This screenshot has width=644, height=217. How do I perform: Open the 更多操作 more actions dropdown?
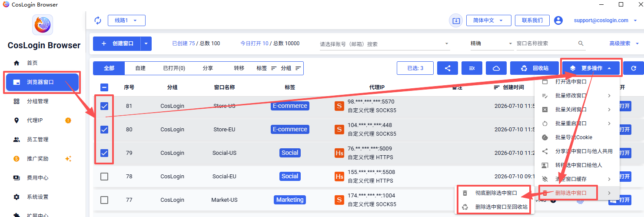click(591, 68)
